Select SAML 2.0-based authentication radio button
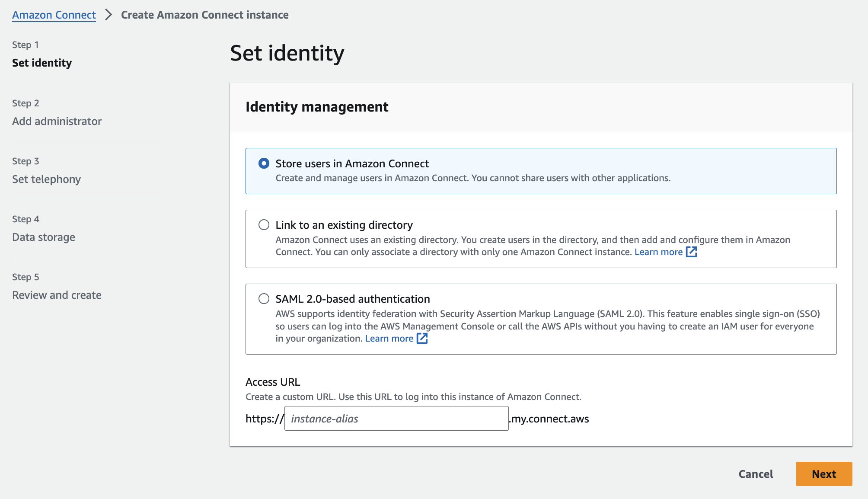 coord(264,299)
